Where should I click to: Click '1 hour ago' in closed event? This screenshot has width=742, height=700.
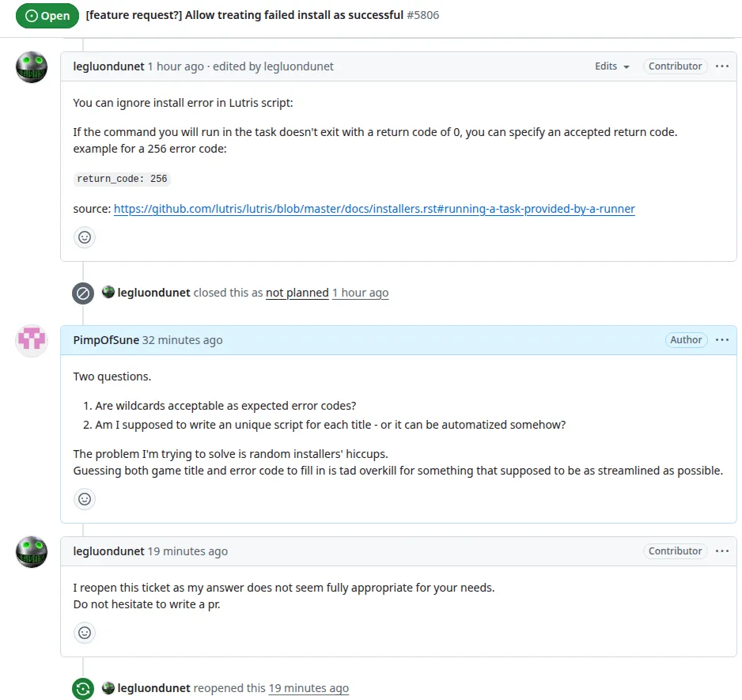[360, 293]
